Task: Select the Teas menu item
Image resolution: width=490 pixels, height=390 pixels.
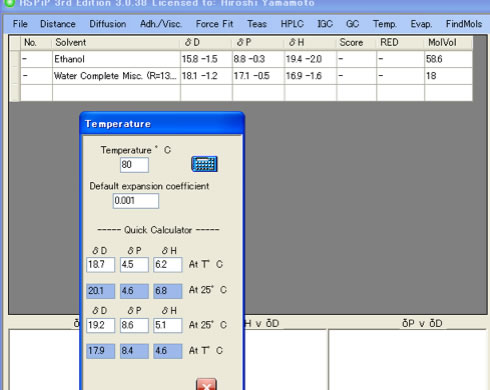Action: pos(257,24)
